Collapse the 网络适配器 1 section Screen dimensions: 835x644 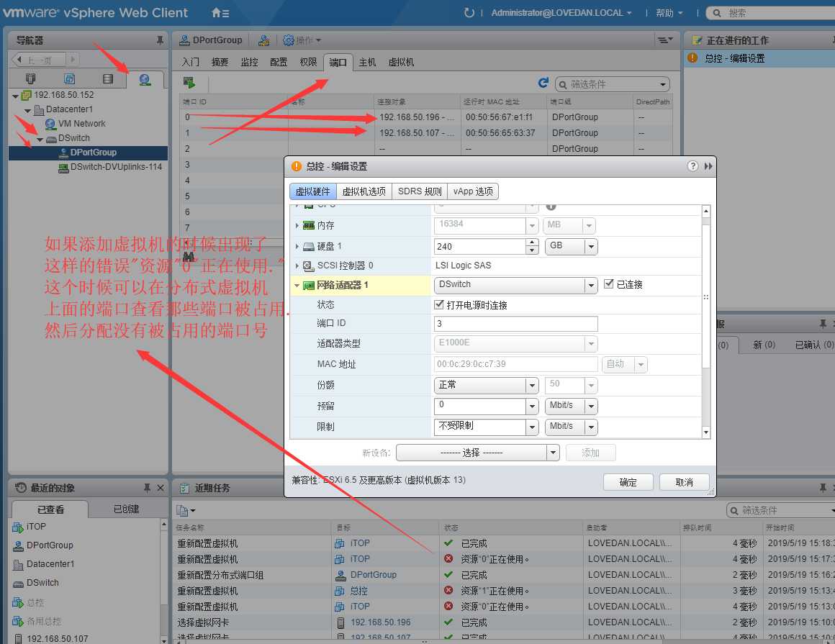click(297, 285)
